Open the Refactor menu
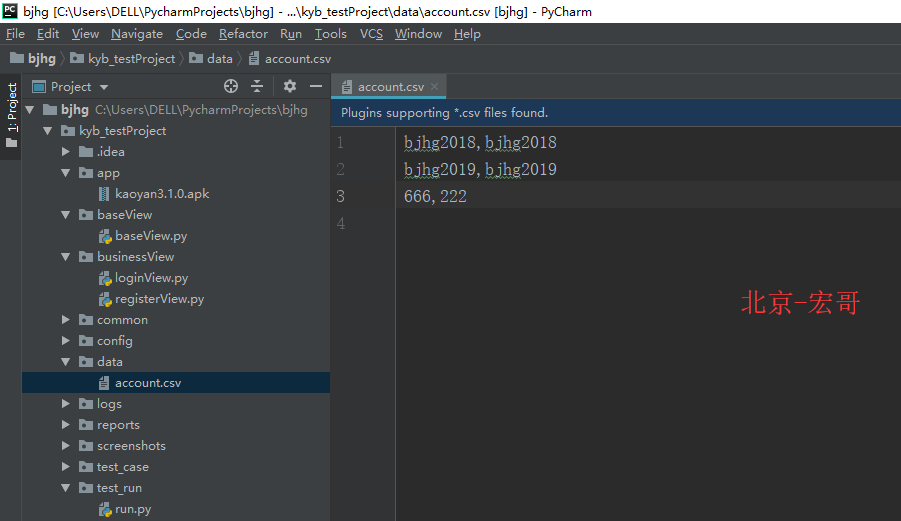 pyautogui.click(x=243, y=34)
